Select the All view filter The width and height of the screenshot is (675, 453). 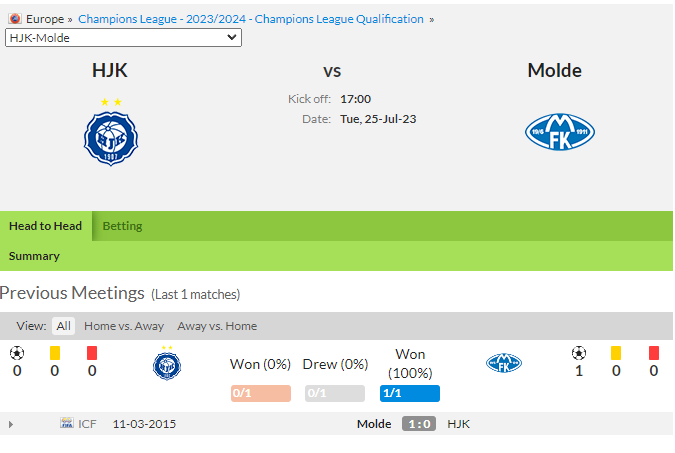(63, 326)
